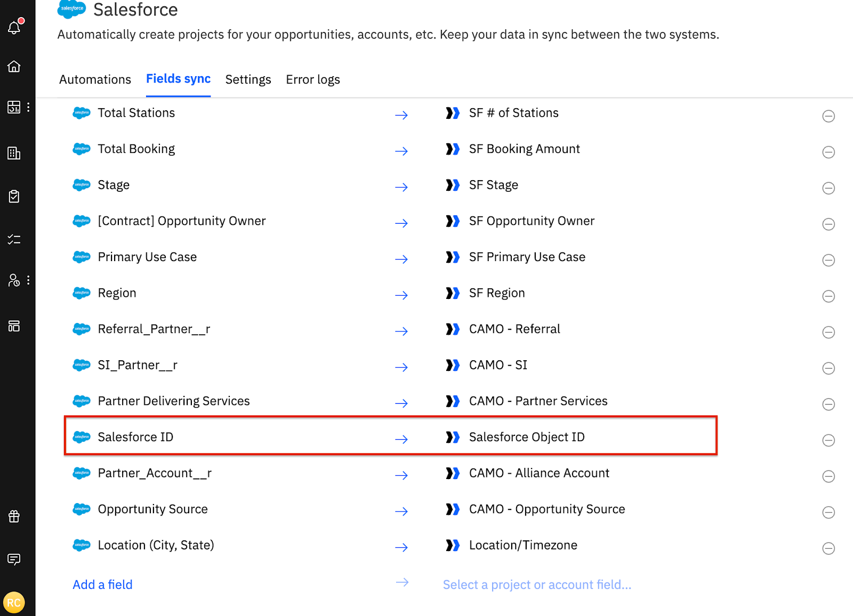Remove the Location (City, State) mapping
This screenshot has width=853, height=616.
click(828, 548)
